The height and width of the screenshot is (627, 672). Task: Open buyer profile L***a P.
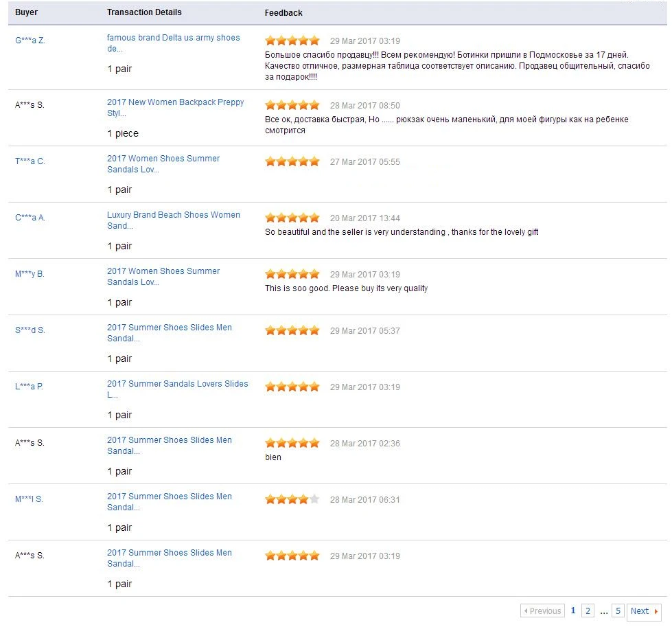pos(29,386)
